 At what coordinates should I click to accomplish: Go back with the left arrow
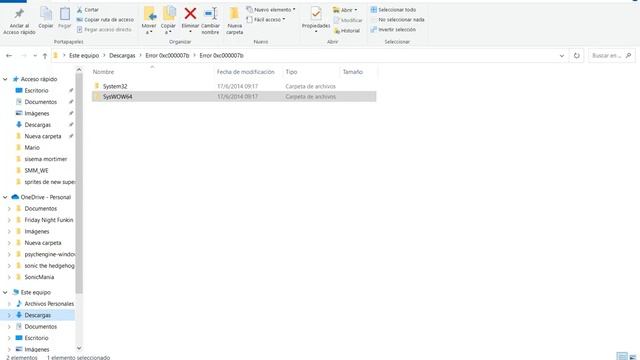tap(9, 56)
